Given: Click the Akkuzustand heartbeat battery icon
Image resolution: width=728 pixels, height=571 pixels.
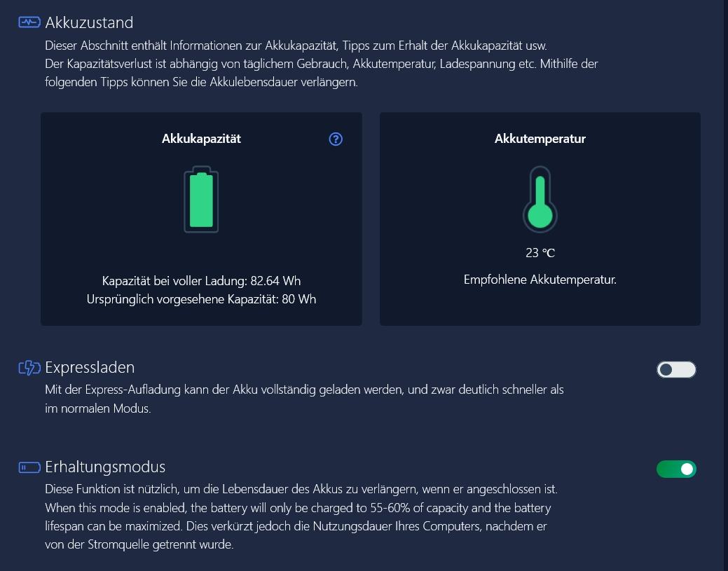Looking at the screenshot, I should pos(29,22).
